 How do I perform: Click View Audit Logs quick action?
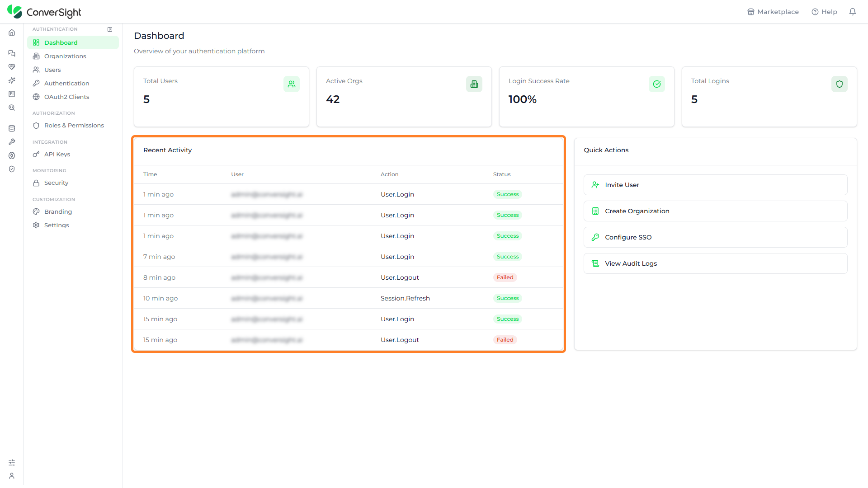coord(715,263)
